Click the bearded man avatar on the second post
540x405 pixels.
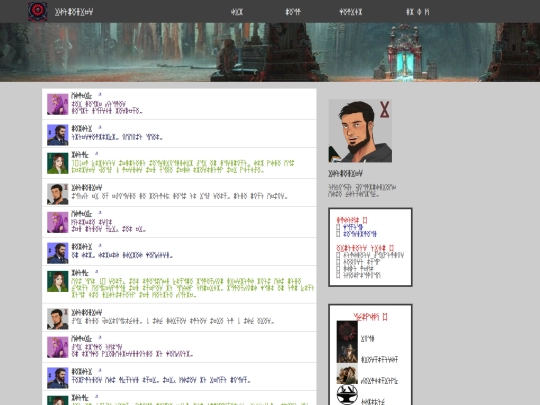point(58,135)
